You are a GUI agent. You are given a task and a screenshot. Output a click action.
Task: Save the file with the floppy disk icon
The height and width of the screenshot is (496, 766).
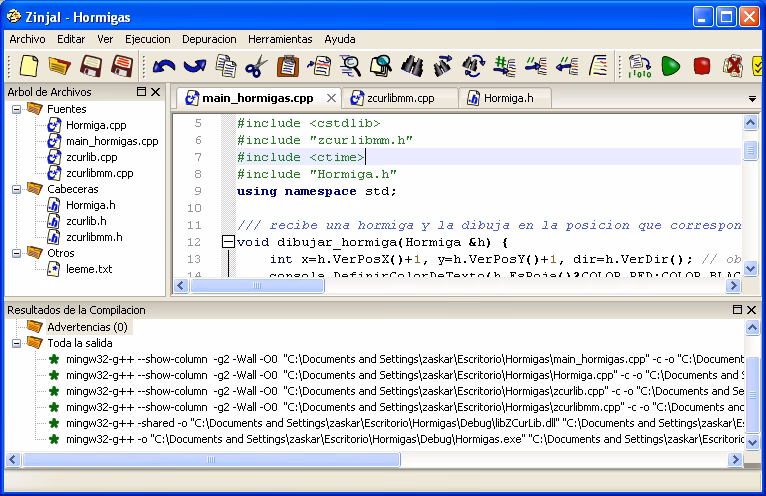tap(91, 66)
